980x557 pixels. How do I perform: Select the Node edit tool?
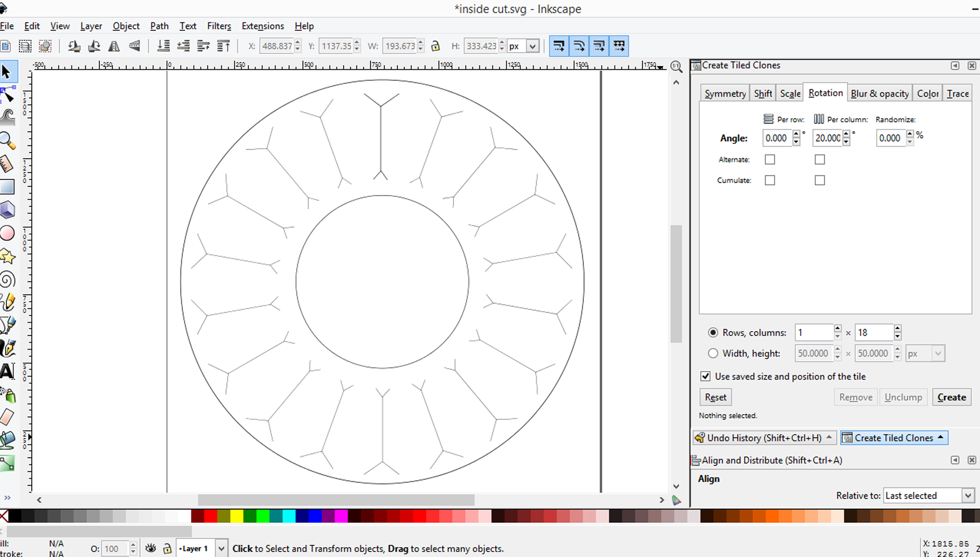pos(7,94)
